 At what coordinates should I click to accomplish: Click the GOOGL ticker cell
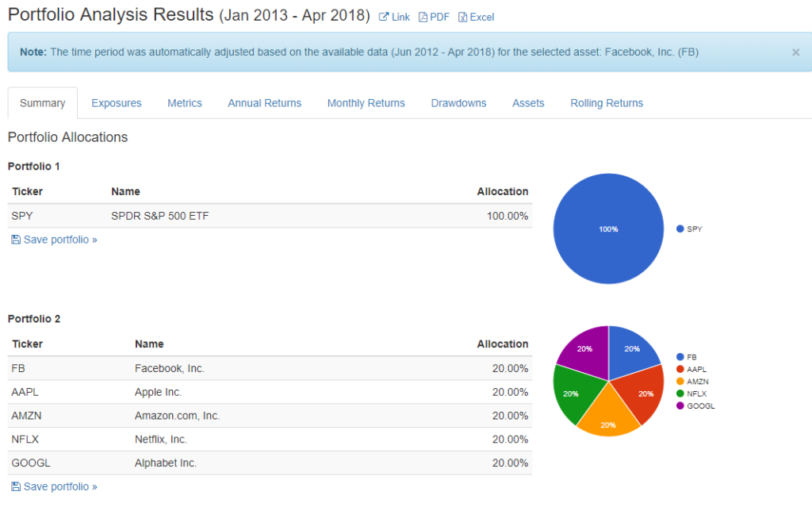click(x=31, y=463)
